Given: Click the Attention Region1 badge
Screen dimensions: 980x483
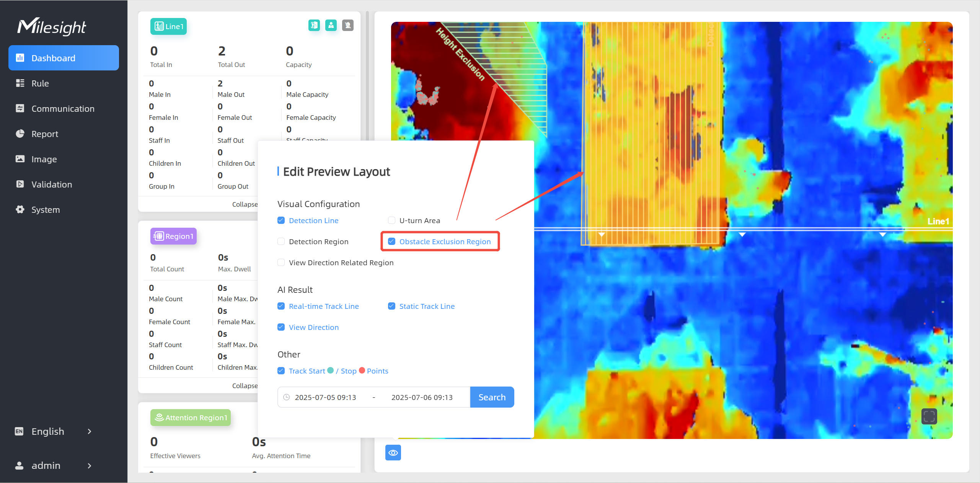Looking at the screenshot, I should 190,418.
